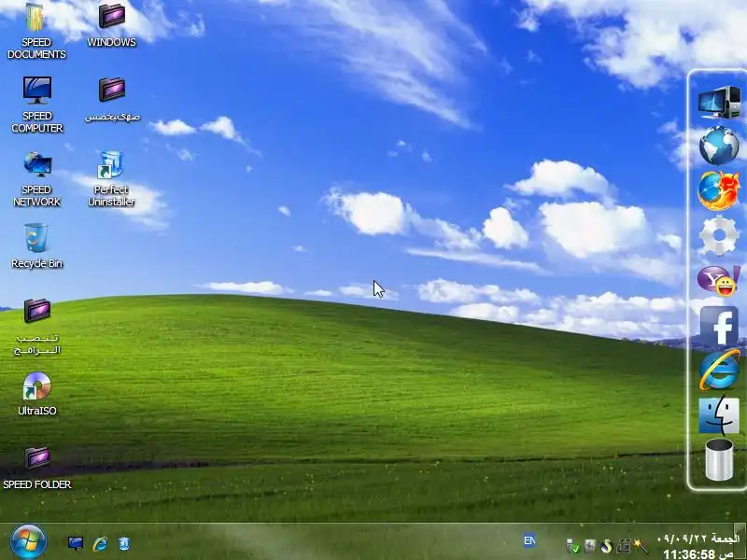Viewport: 747px width, 560px height.
Task: Launch Internet Explorer from quick launch
Action: coord(100,543)
